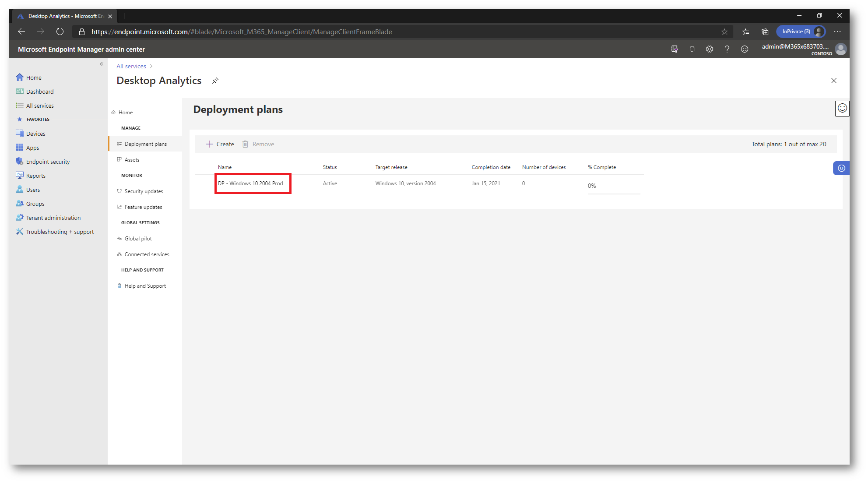The height and width of the screenshot is (483, 868).
Task: Open the browser favorites list
Action: click(746, 32)
